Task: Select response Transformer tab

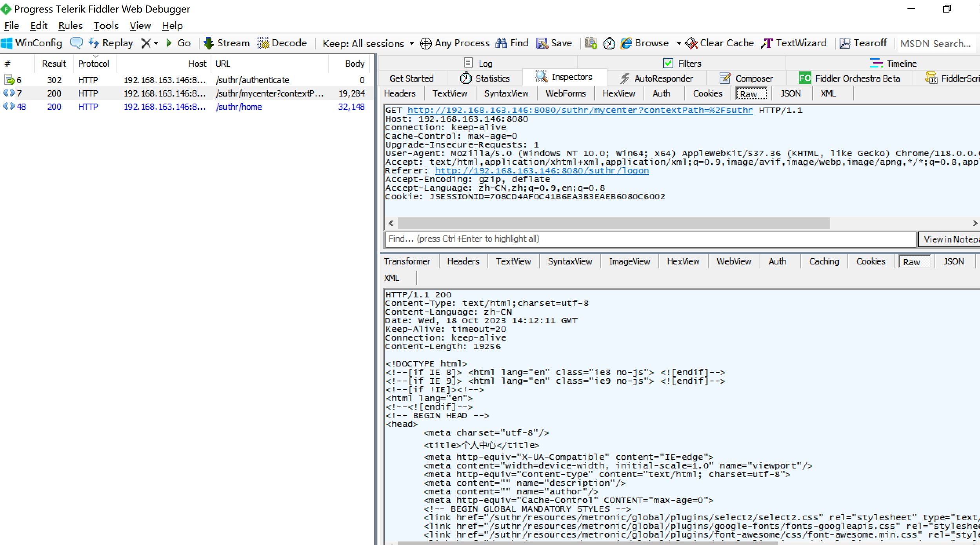Action: pos(407,262)
